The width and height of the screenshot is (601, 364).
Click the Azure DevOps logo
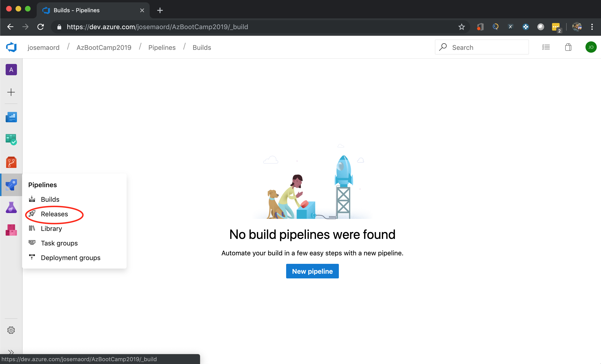[x=11, y=47]
